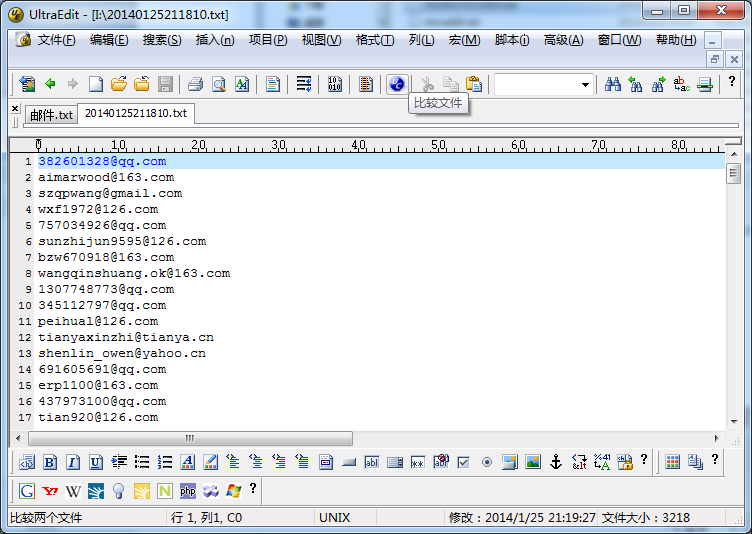
Task: Open the 格式(T) menu
Action: coord(374,40)
